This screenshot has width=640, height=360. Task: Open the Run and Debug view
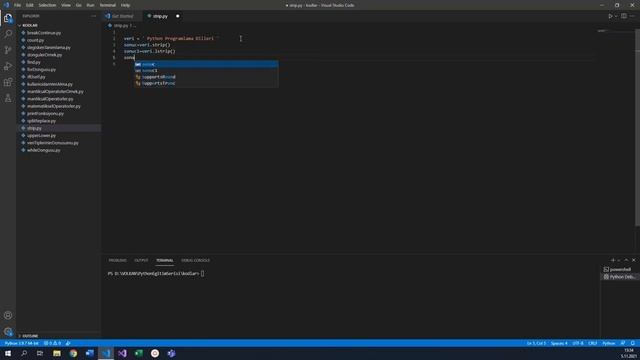pyautogui.click(x=8, y=66)
